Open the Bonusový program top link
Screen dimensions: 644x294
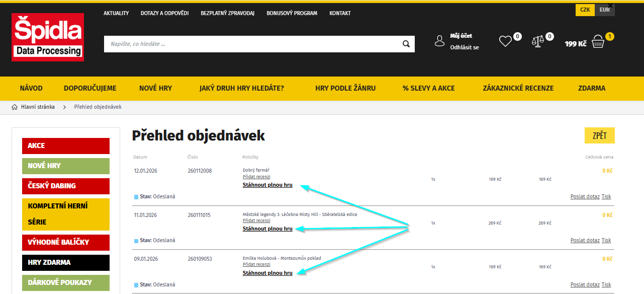(292, 13)
